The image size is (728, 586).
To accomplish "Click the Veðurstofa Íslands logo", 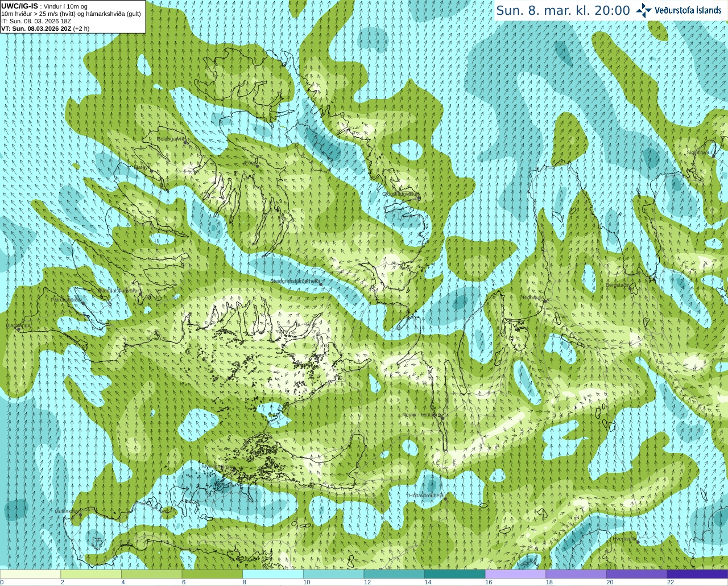I will pyautogui.click(x=679, y=10).
